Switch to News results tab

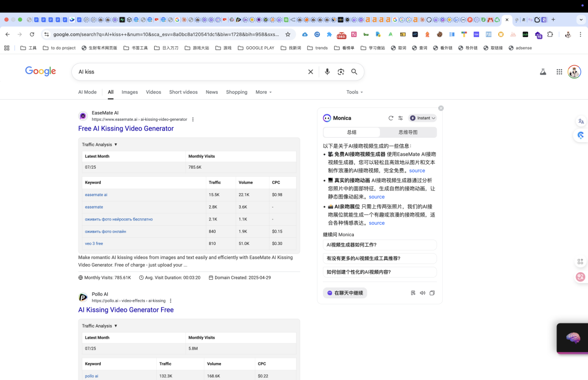coord(212,92)
